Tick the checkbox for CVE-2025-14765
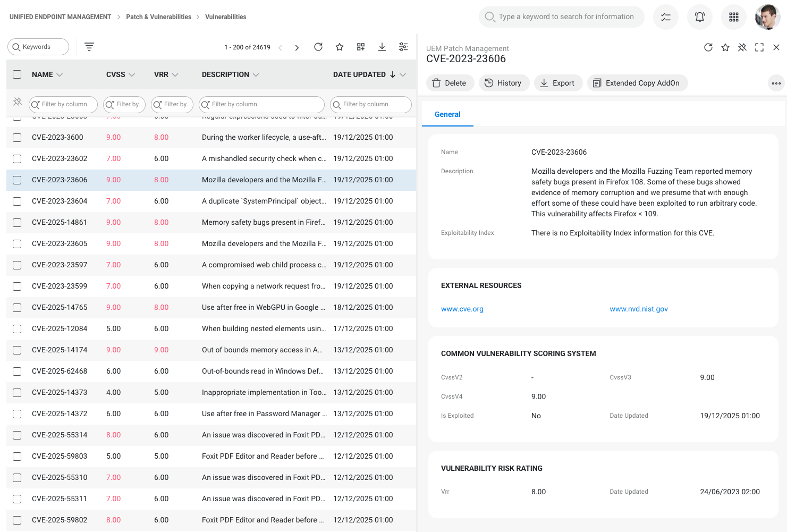Screen dimensions: 787x532 [x=17, y=308]
